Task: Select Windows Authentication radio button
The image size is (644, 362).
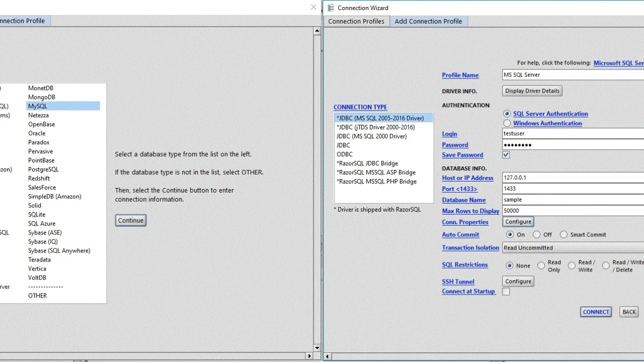Action: (x=507, y=123)
